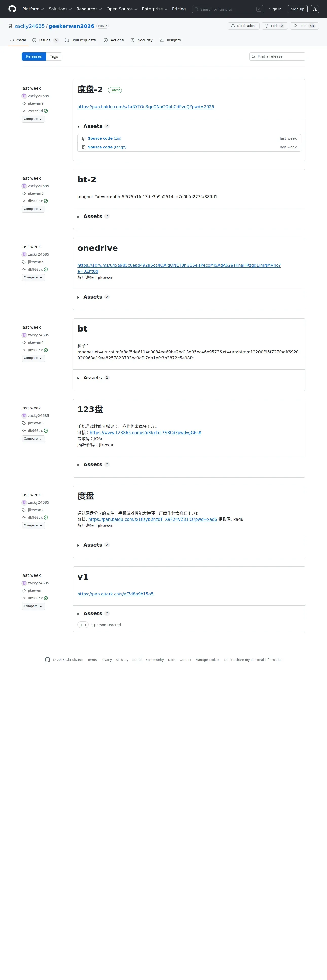
Task: Click zacky24685 avatar in v1 release
Action: click(x=24, y=583)
